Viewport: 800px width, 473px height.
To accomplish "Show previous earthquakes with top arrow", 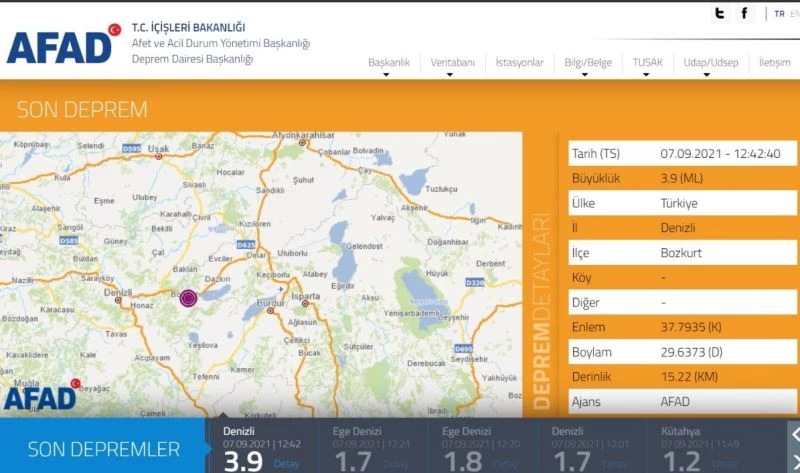I will click(x=794, y=433).
